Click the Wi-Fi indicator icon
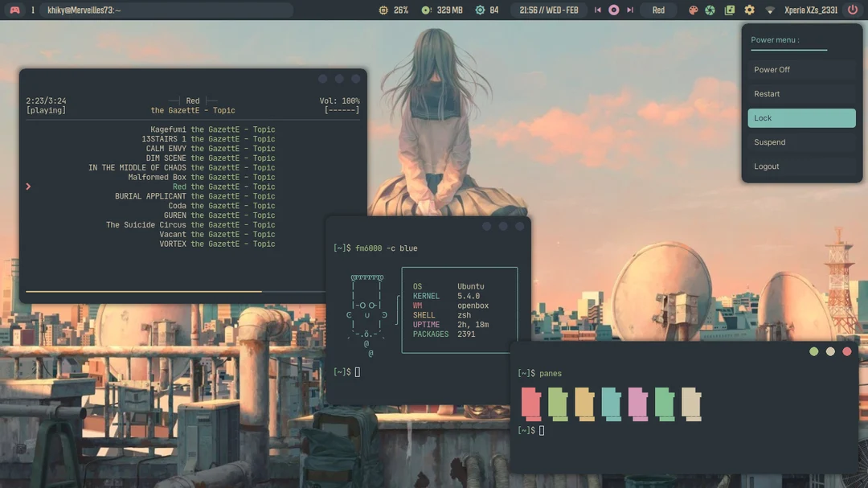The image size is (868, 488). [x=770, y=10]
